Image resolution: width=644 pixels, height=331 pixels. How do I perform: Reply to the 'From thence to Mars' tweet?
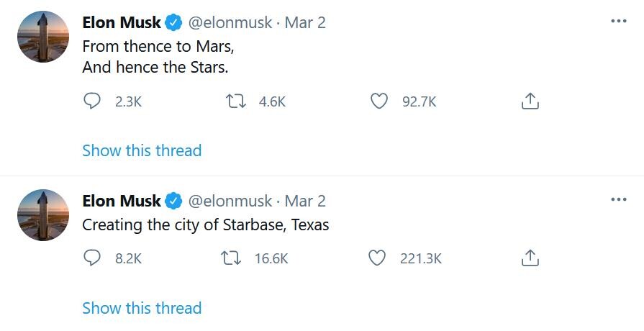point(91,101)
